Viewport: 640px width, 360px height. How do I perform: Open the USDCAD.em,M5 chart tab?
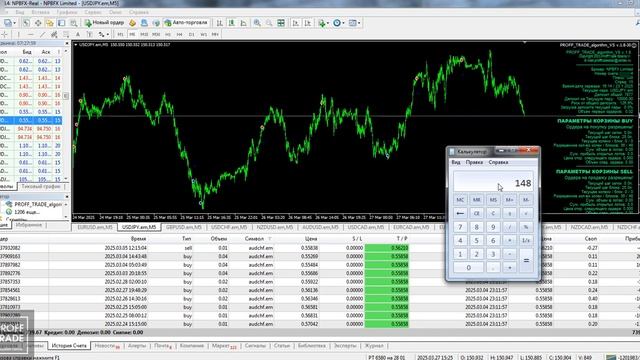[366, 227]
